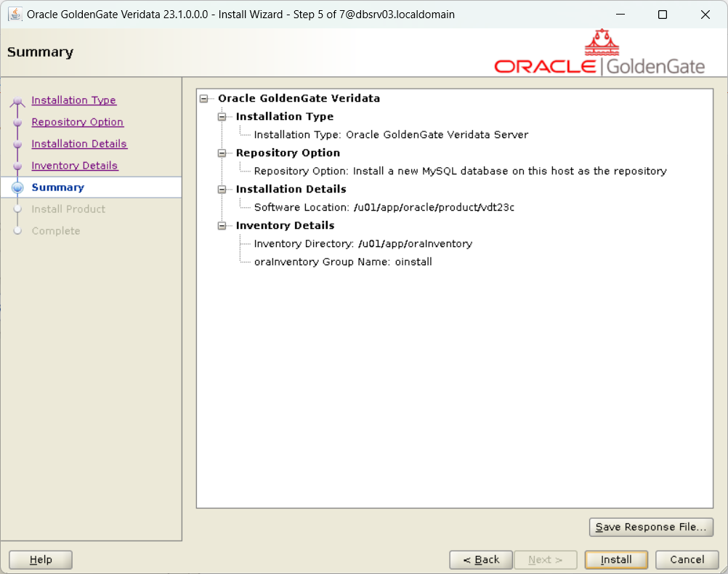Image resolution: width=728 pixels, height=574 pixels.
Task: Select the Repository Option heading in tree
Action: tap(288, 153)
